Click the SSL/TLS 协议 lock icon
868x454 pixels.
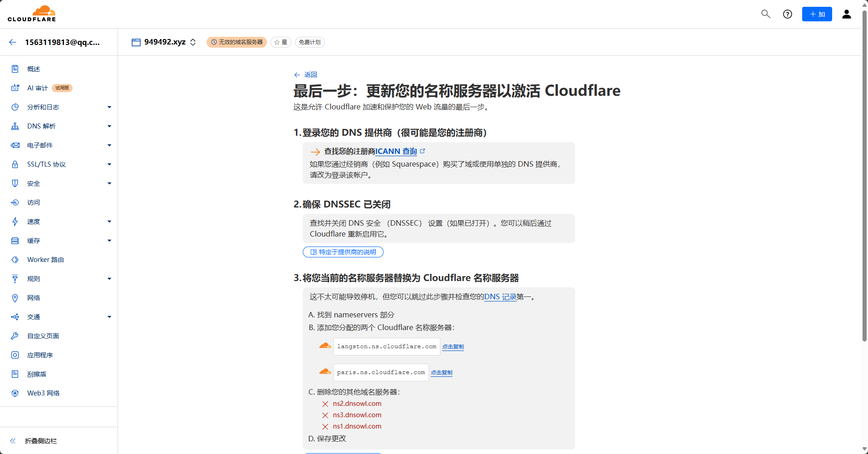coord(15,164)
